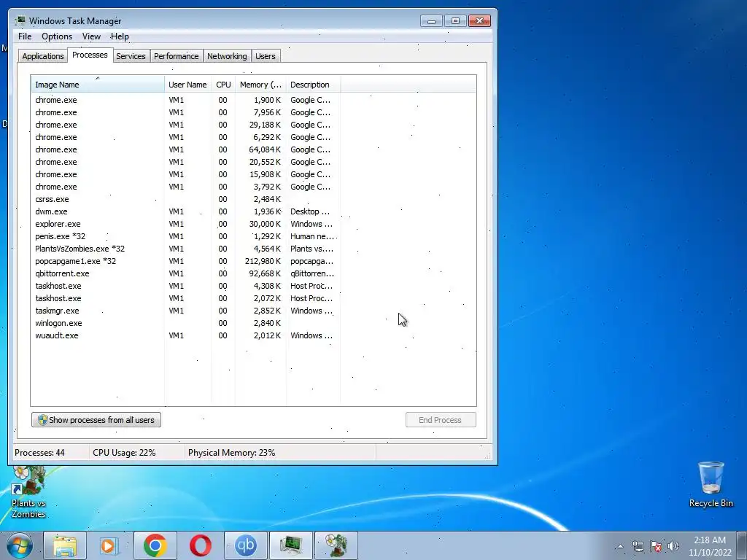This screenshot has height=560, width=747.
Task: Click the clock showing 2:18 AM
Action: click(709, 540)
